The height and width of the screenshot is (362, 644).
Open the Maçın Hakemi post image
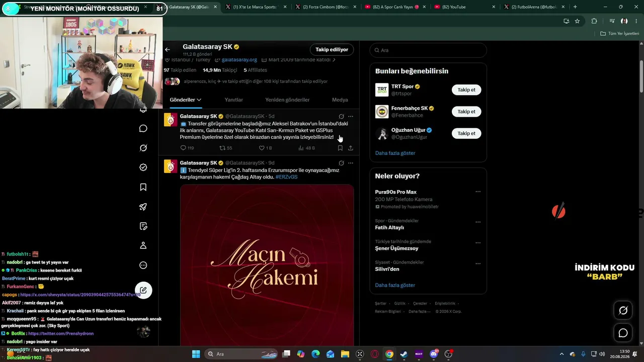[x=267, y=264]
